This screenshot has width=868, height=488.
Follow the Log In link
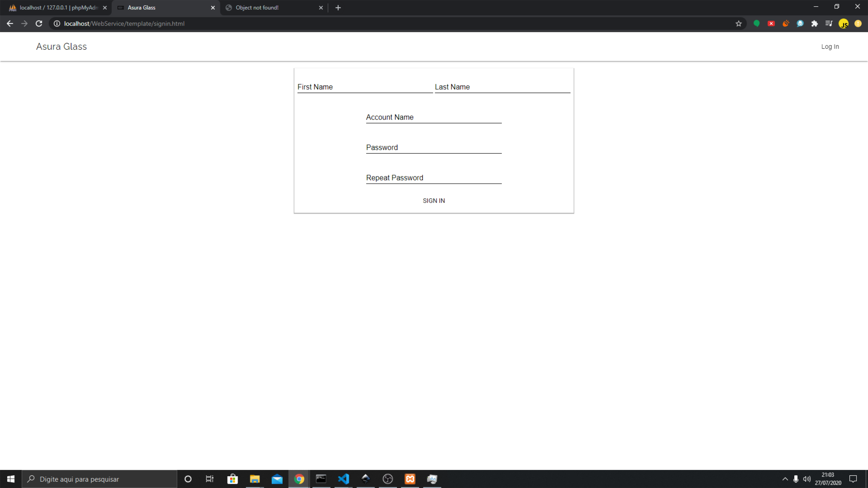(x=830, y=46)
